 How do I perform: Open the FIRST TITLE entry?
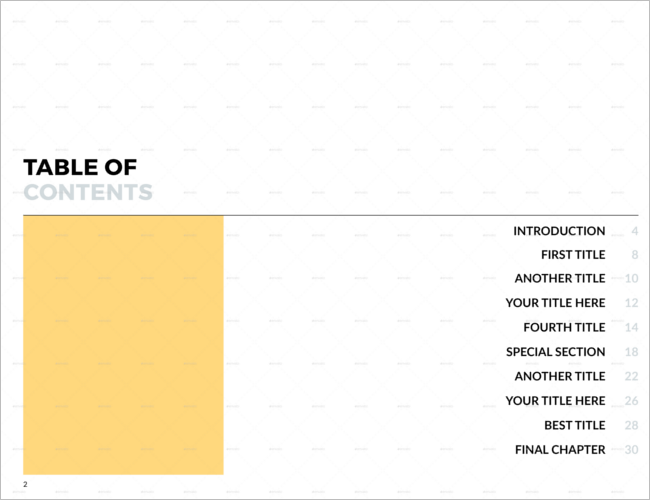click(573, 255)
